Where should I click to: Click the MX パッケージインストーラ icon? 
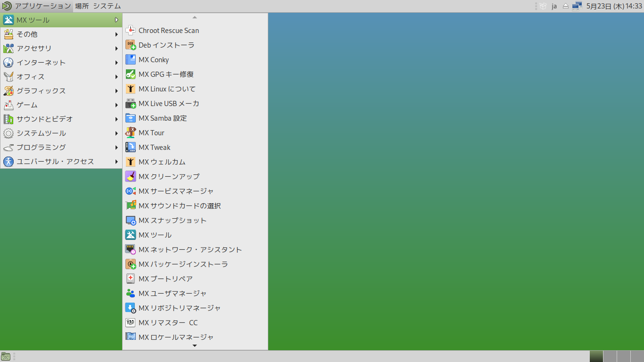(131, 264)
